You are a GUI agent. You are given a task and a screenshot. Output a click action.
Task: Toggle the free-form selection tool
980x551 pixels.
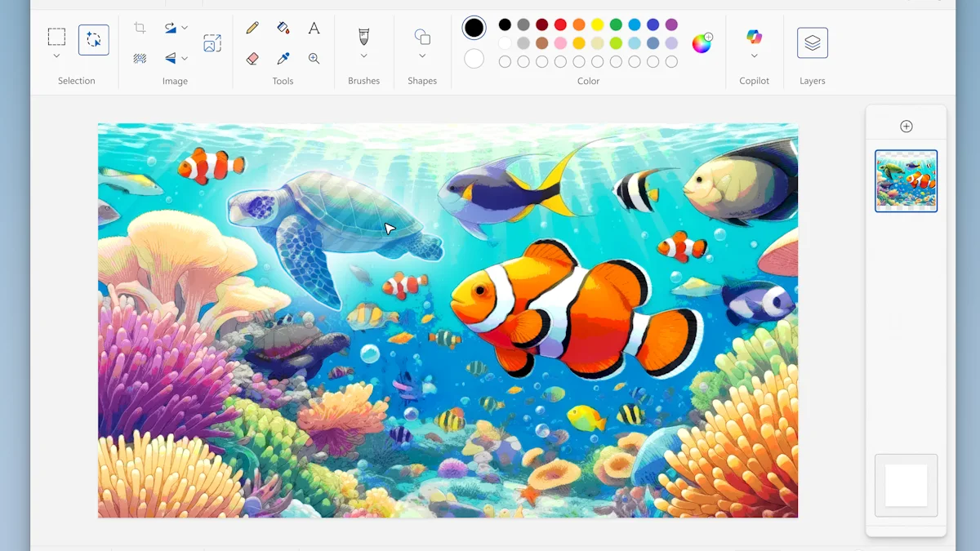(x=94, y=40)
